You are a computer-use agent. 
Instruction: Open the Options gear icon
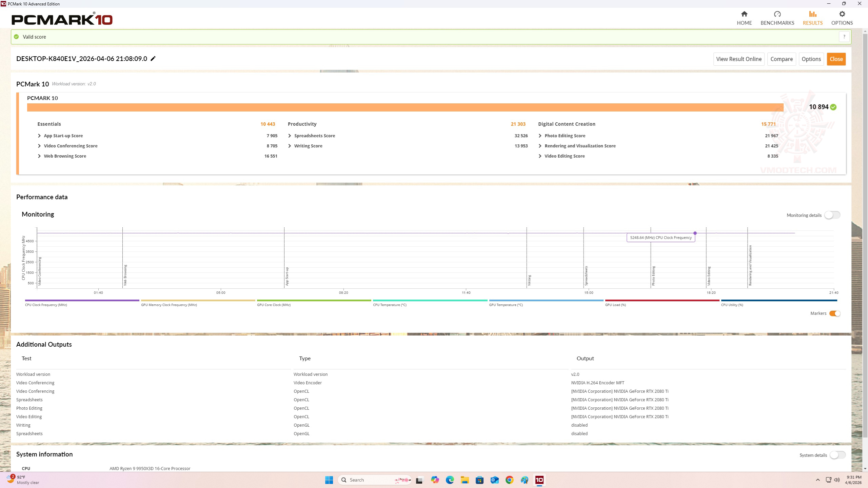(x=842, y=14)
